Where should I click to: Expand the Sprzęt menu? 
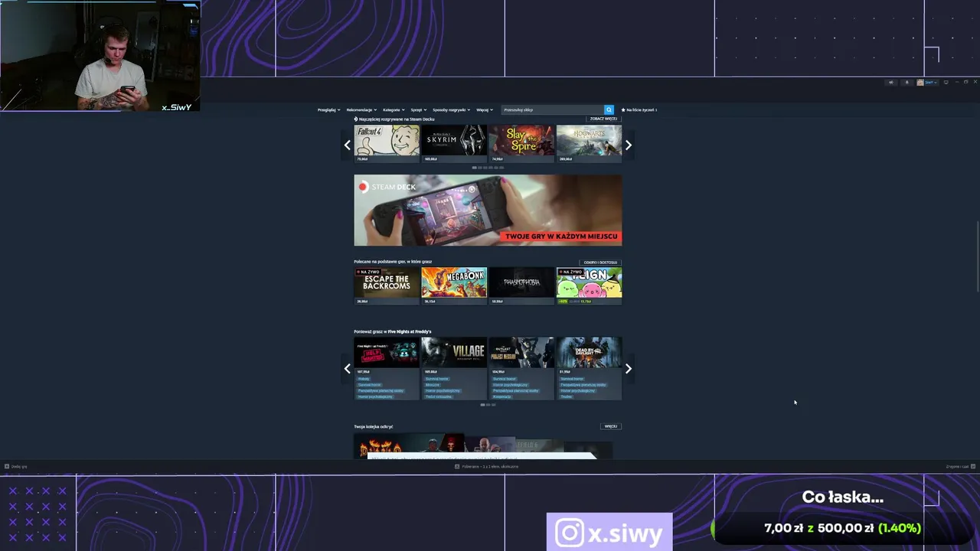418,109
